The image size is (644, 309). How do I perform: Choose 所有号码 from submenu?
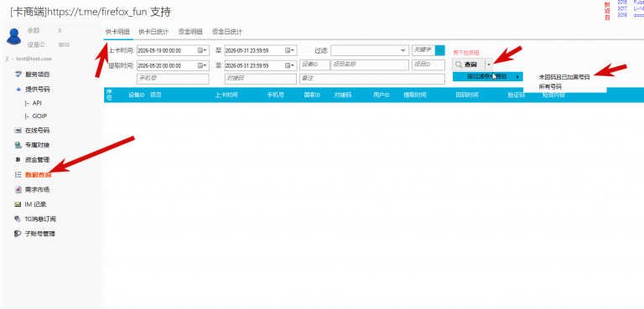tap(550, 86)
